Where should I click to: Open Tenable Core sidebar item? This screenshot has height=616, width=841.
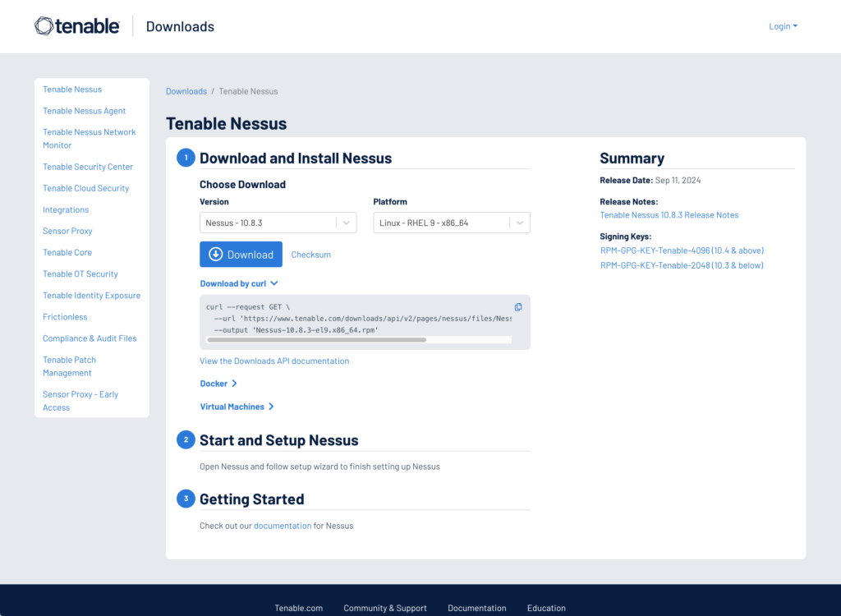[x=67, y=253]
